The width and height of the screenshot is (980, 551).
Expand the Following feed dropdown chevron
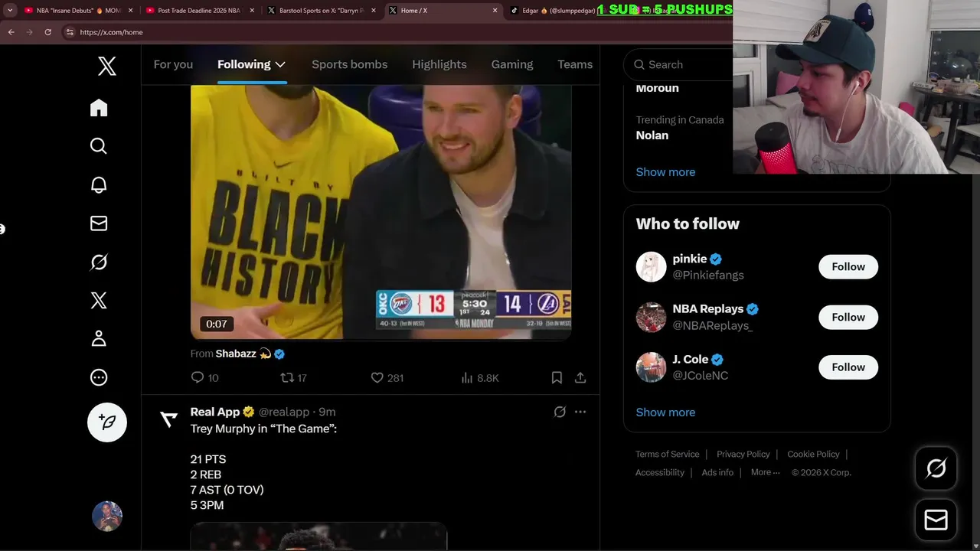pos(280,64)
